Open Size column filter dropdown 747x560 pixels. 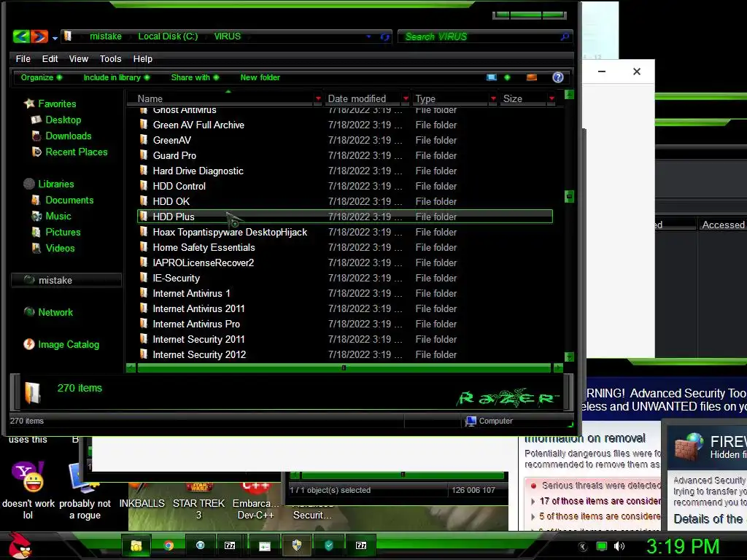click(551, 98)
